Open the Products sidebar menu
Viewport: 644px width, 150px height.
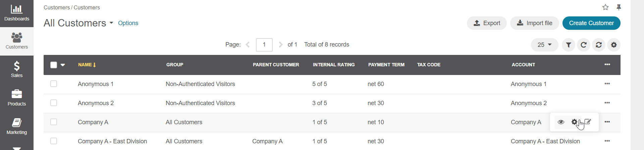click(17, 98)
